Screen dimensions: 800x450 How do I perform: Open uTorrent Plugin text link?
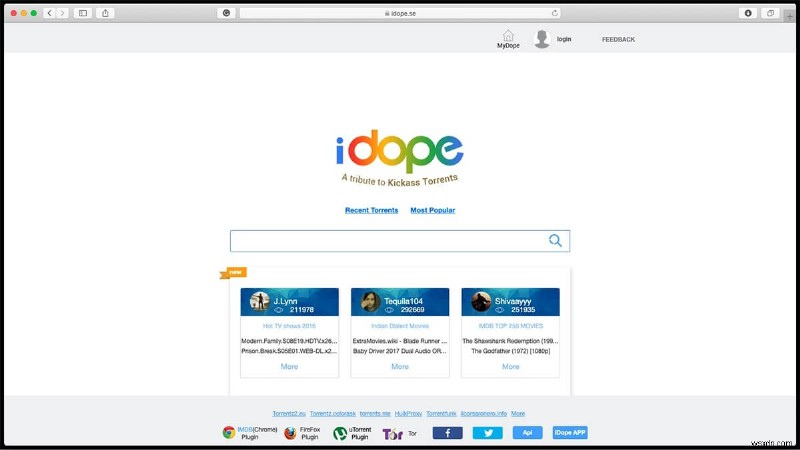360,433
